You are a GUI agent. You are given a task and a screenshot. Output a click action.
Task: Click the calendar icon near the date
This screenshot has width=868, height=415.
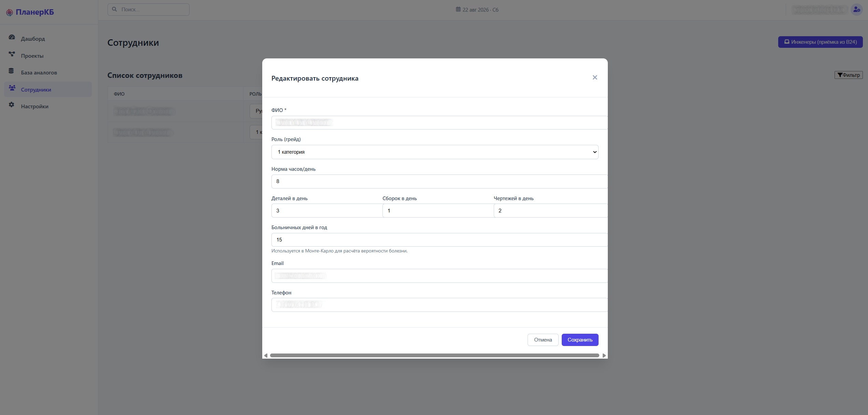458,9
